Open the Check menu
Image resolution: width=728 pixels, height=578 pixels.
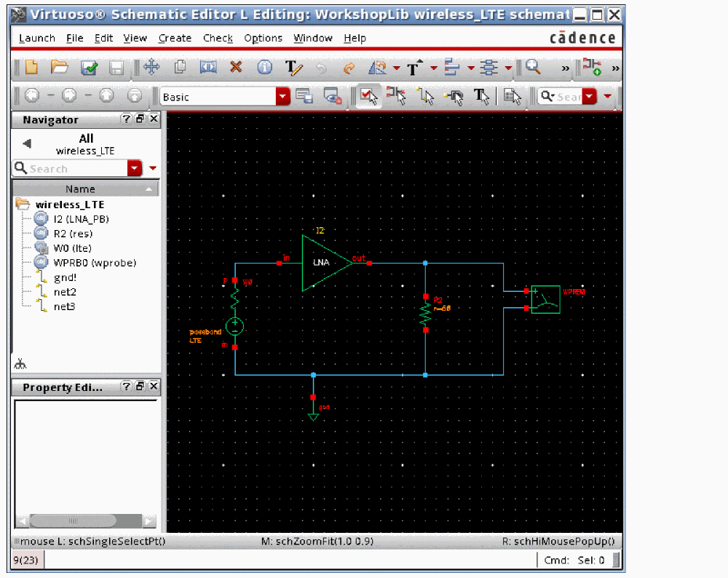(218, 38)
